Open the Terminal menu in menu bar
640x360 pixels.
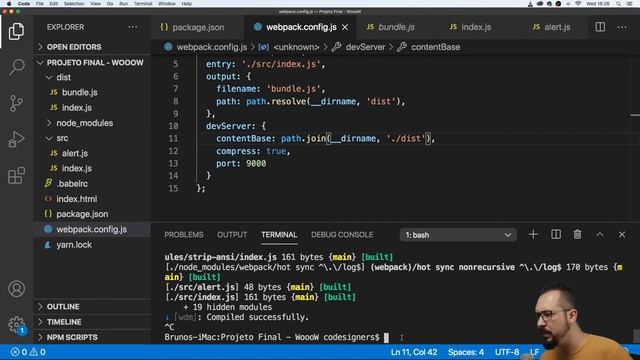[x=143, y=4]
